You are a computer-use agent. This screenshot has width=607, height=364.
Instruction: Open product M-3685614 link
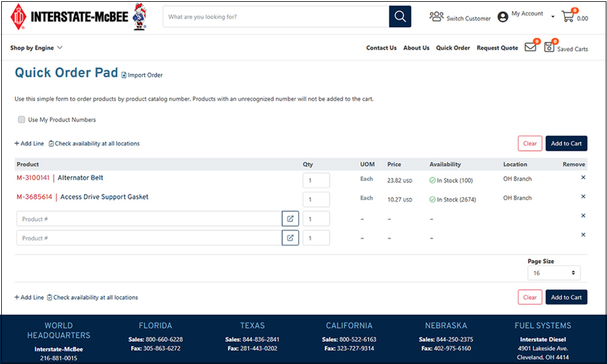(x=34, y=197)
